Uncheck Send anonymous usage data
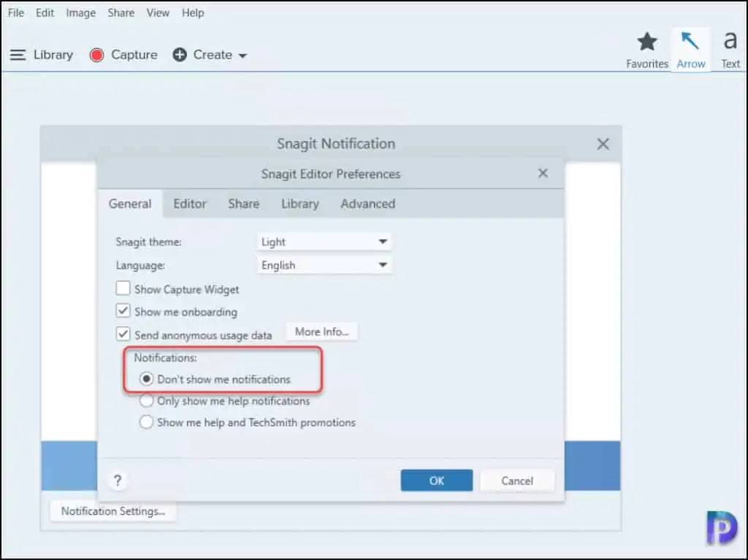Screen dimensions: 748x560 pos(123,334)
